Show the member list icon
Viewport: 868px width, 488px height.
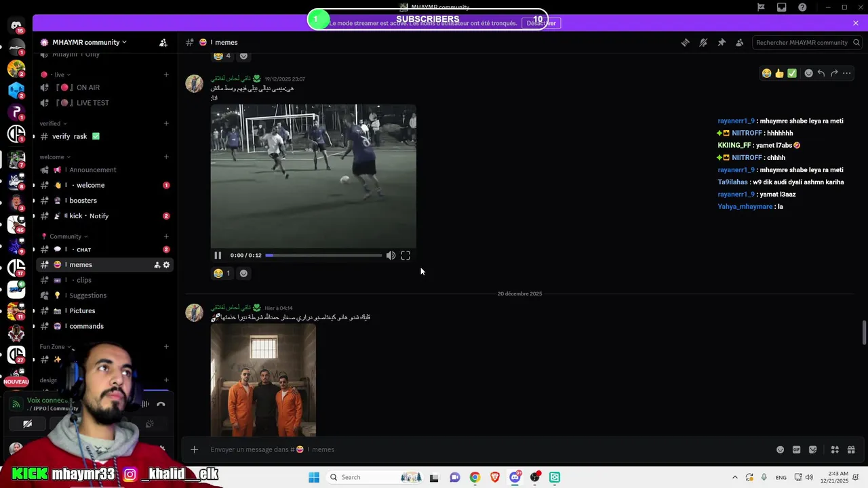pyautogui.click(x=740, y=42)
